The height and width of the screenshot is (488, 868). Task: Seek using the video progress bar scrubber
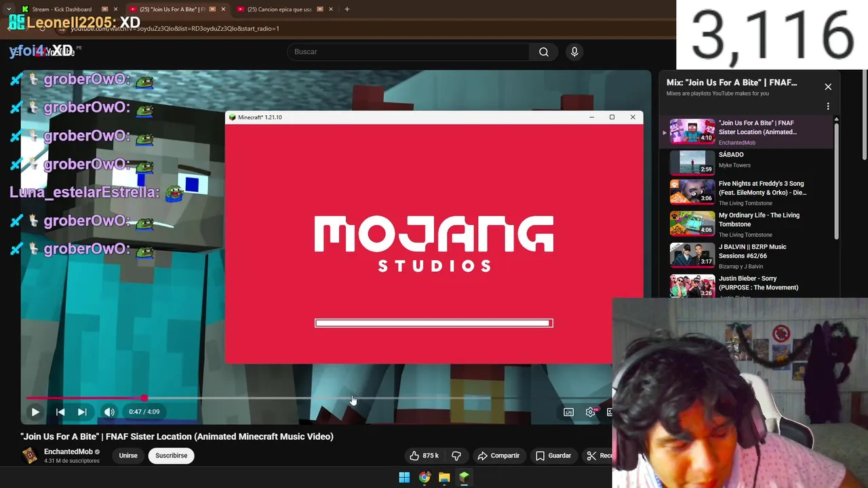tap(144, 399)
